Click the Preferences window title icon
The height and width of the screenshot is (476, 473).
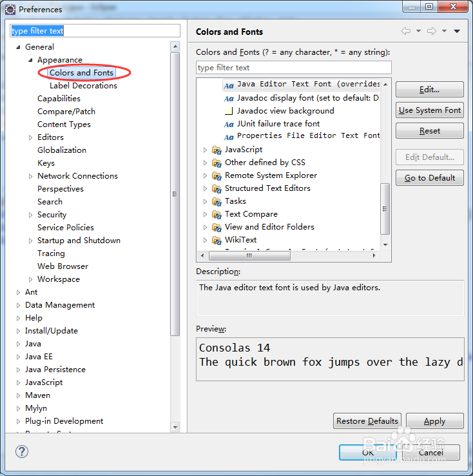point(10,10)
